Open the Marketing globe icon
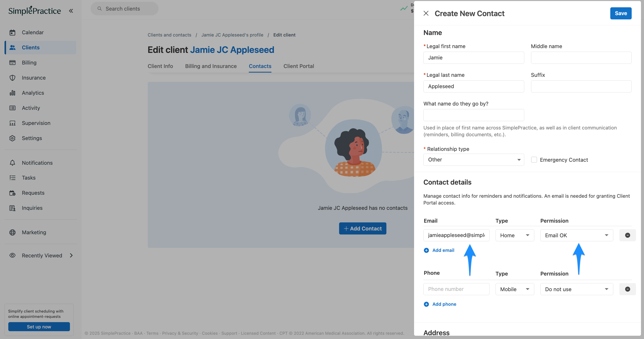 click(x=12, y=232)
